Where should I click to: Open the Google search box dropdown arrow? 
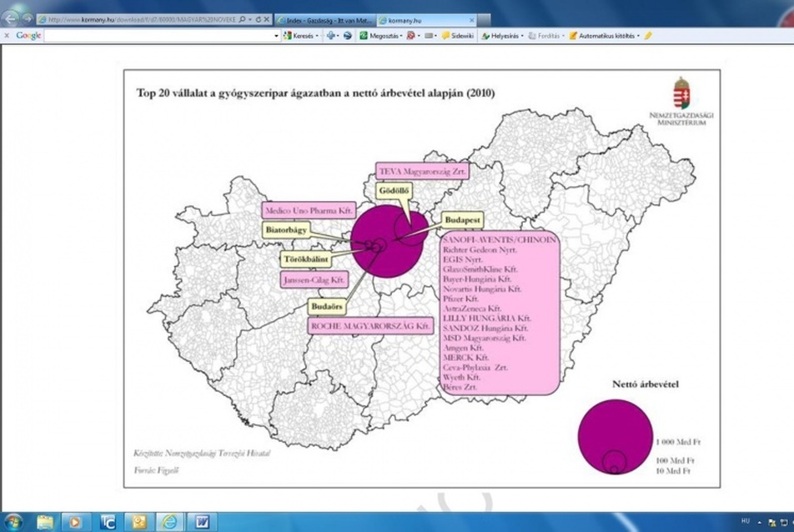(276, 36)
